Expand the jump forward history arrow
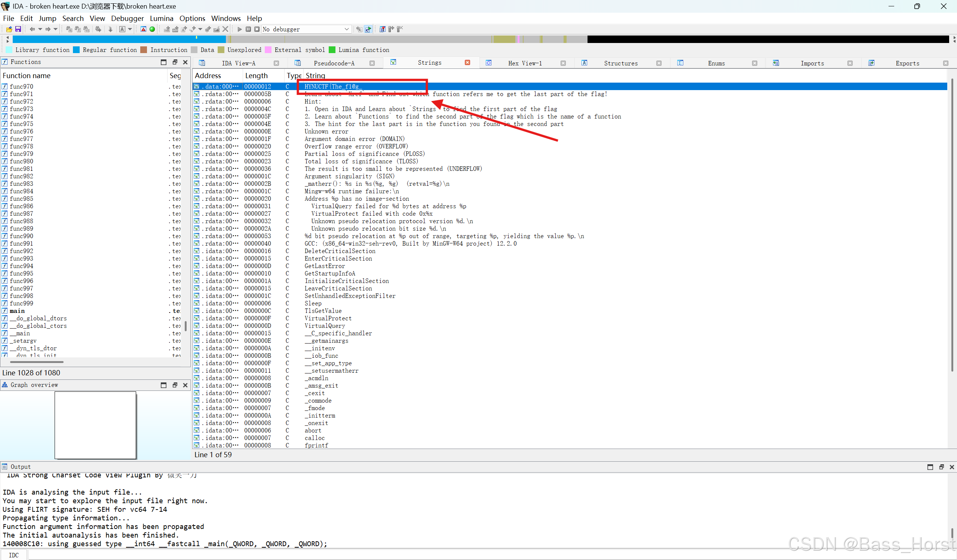This screenshot has height=560, width=957. tap(55, 29)
